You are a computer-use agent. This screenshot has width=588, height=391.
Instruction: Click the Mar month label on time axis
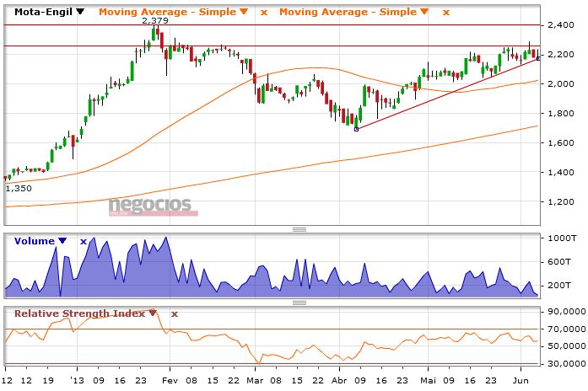click(255, 381)
